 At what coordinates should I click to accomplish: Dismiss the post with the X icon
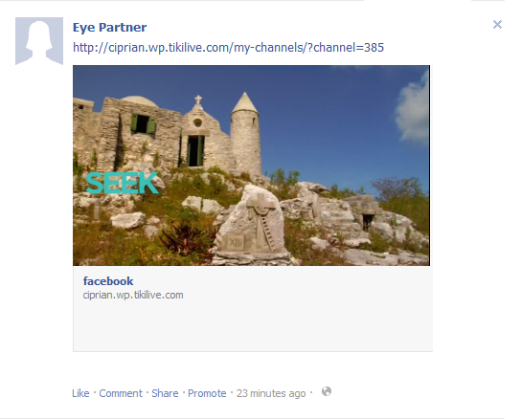click(x=497, y=24)
